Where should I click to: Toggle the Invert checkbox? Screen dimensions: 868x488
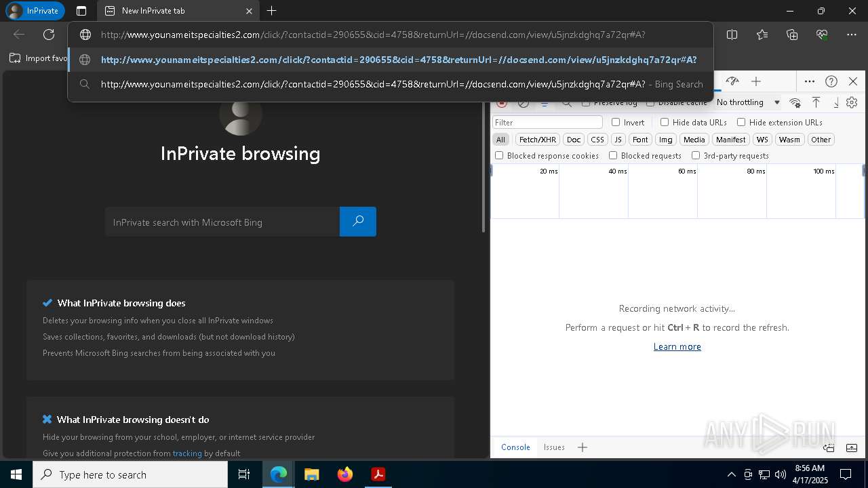click(616, 123)
